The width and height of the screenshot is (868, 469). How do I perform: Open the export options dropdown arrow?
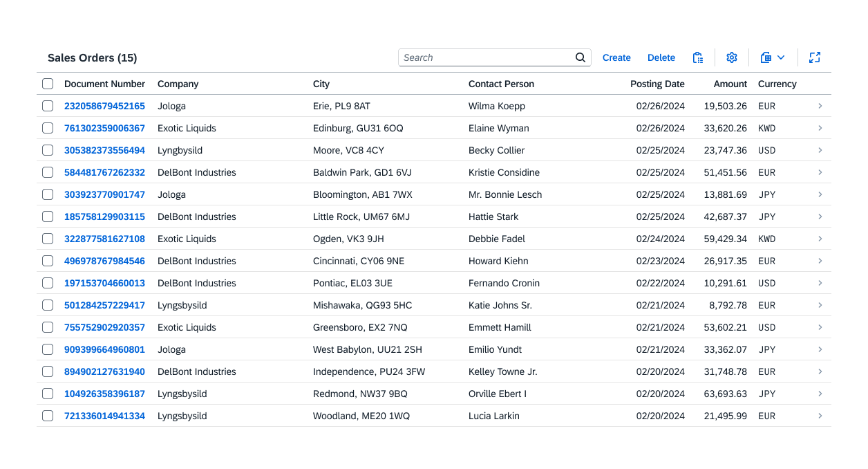[780, 57]
